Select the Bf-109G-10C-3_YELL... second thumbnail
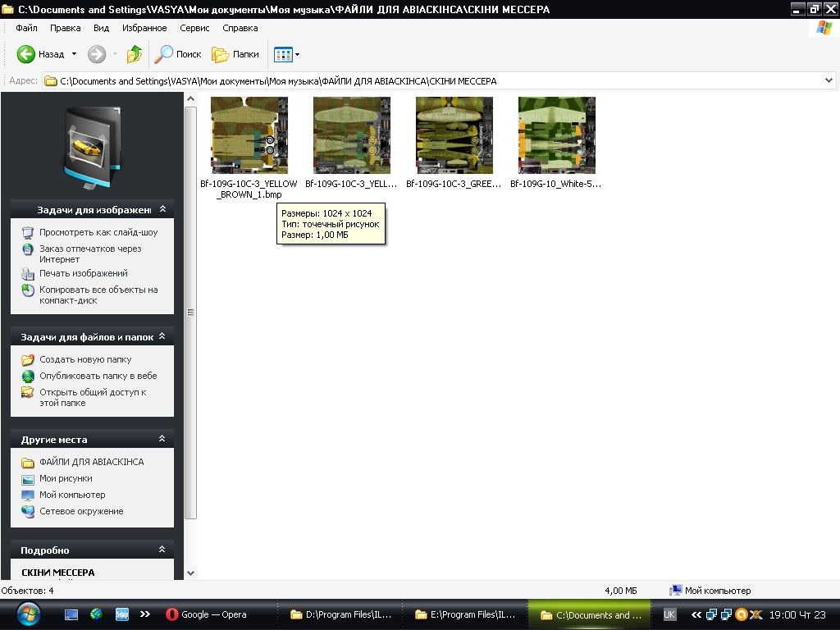Screen dimensions: 840x630 (351, 135)
